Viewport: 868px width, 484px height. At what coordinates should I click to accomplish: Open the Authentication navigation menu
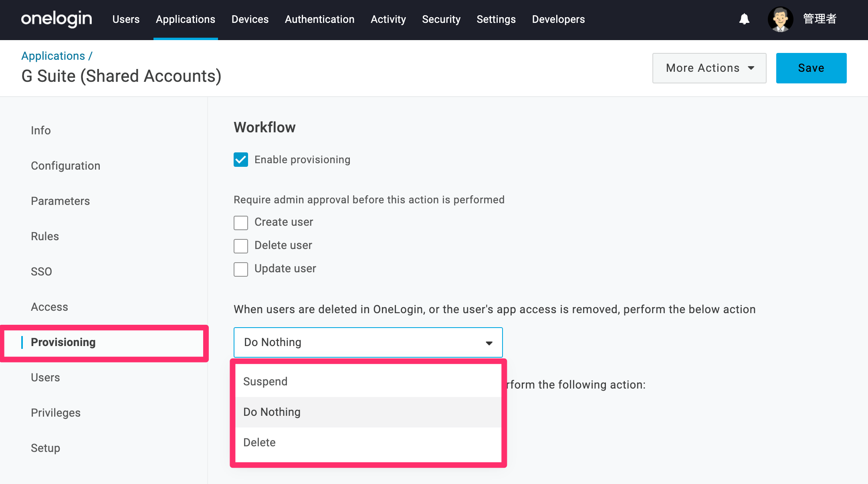(x=320, y=19)
